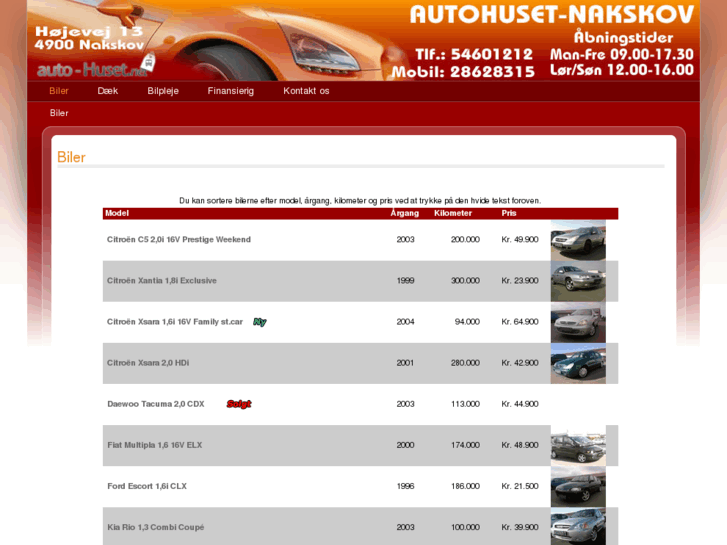727x545 pixels.
Task: Click the year 1999 in the Xantia row
Action: coord(405,281)
